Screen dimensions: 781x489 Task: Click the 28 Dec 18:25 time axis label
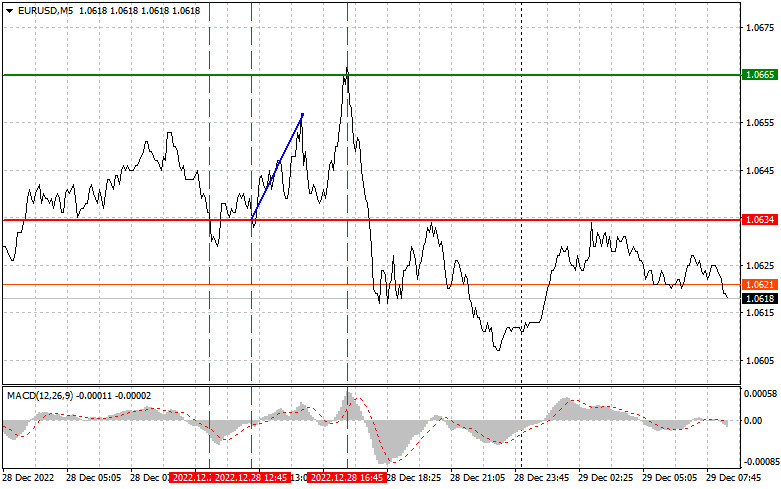(x=414, y=478)
